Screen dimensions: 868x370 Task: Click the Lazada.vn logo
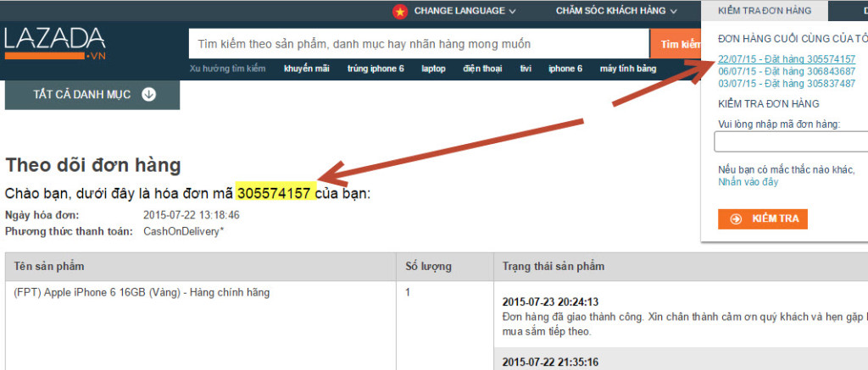pyautogui.click(x=55, y=44)
